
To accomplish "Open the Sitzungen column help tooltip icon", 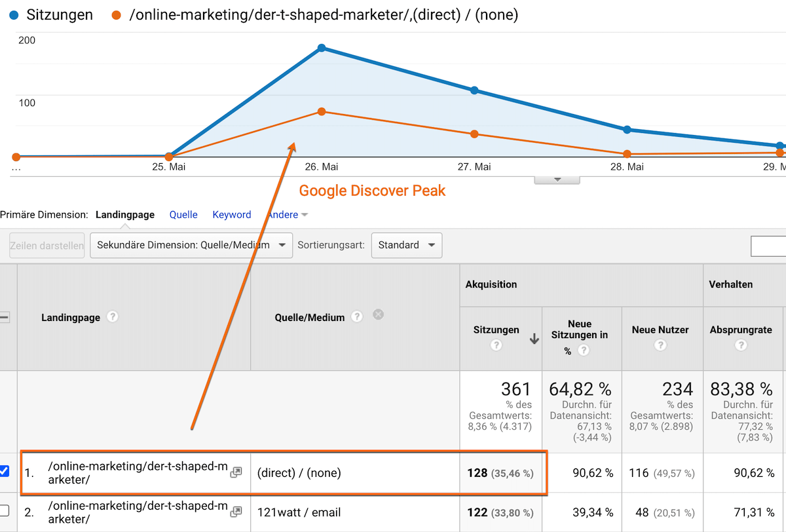I will coord(496,347).
